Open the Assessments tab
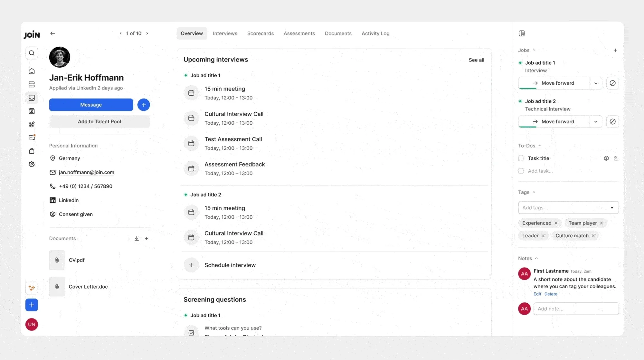This screenshot has width=644, height=360. click(299, 33)
